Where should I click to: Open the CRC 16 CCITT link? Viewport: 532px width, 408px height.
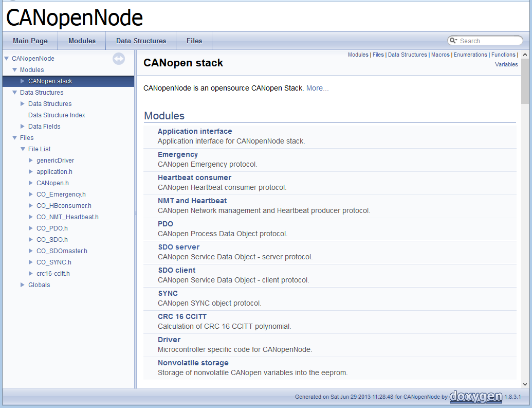point(182,316)
